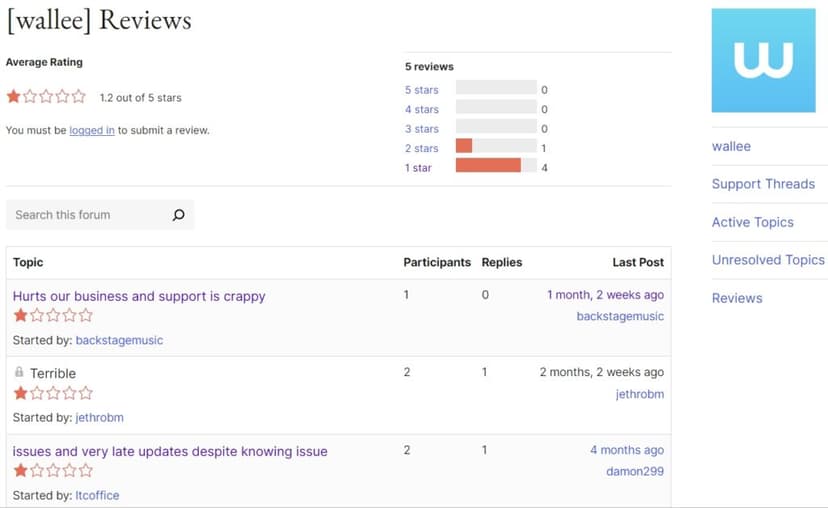Open the '4 months ago' last post link
828x508 pixels.
(627, 450)
